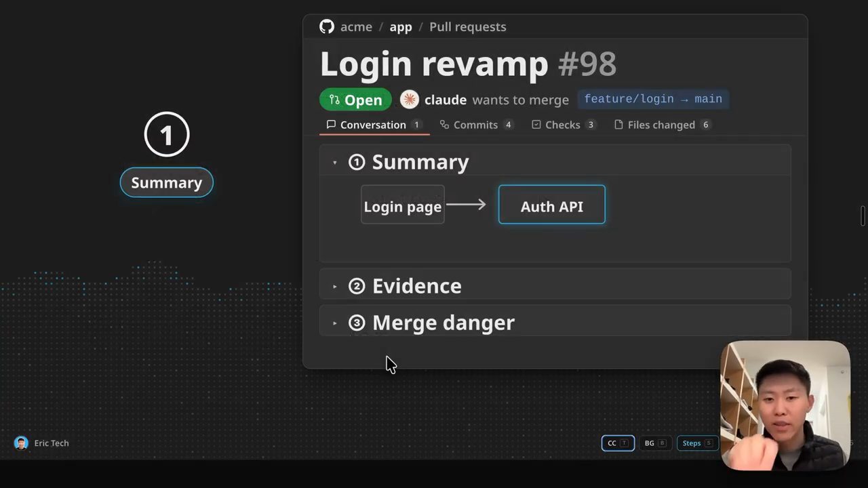Select the Auth API diagram box
This screenshot has width=868, height=488.
point(552,205)
